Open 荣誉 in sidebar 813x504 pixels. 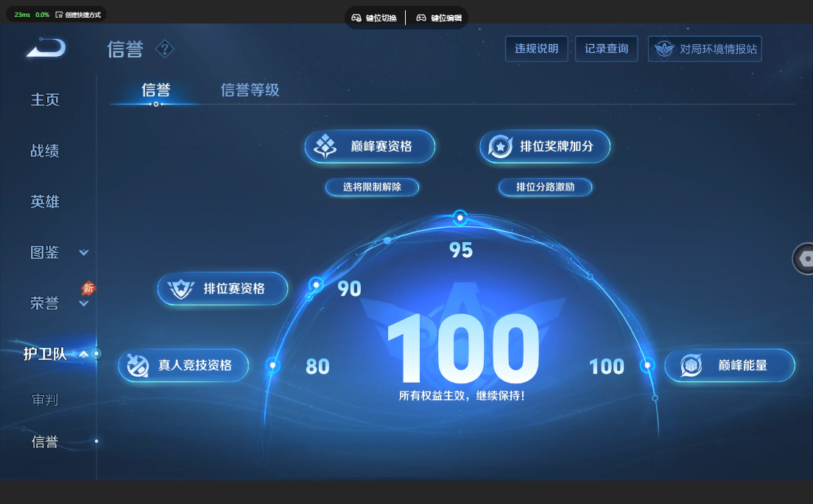click(x=45, y=303)
